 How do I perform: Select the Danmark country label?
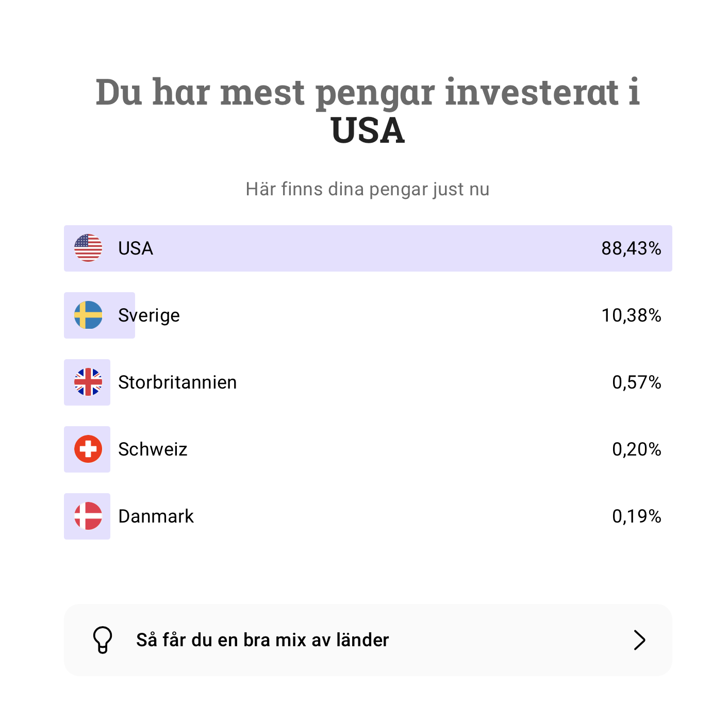point(156,516)
